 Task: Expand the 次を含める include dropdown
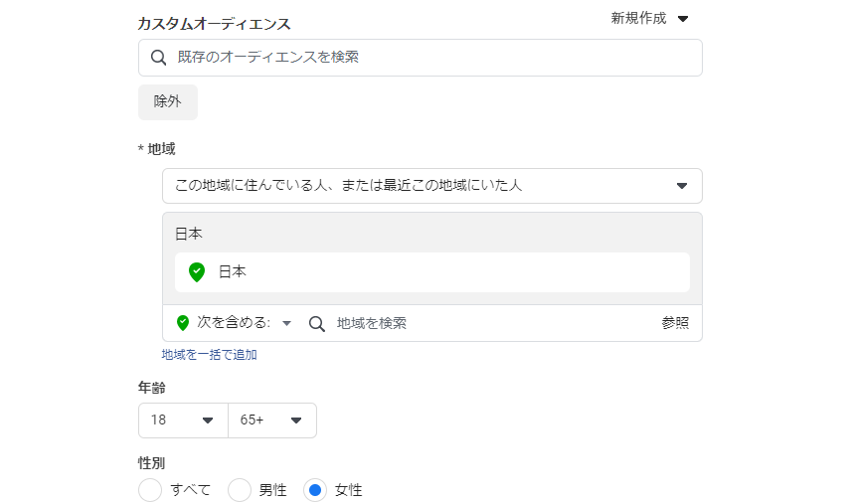point(245,323)
